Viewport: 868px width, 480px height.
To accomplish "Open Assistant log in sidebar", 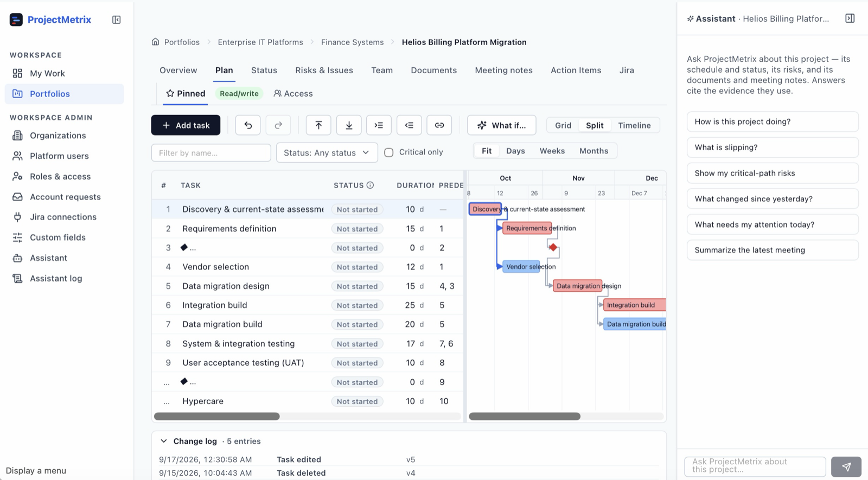I will tap(64, 278).
